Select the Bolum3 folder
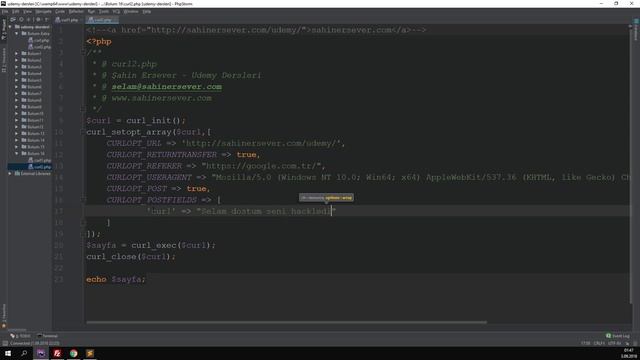This screenshot has height=360, width=640. click(32, 67)
